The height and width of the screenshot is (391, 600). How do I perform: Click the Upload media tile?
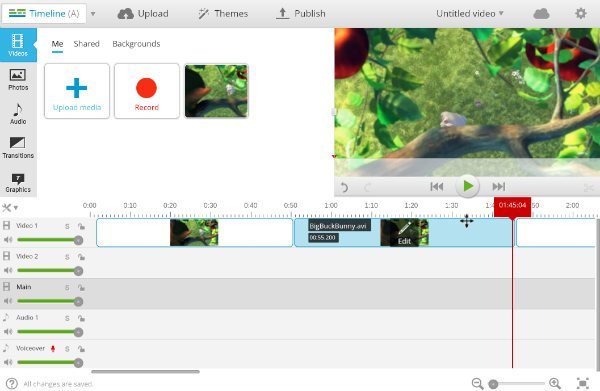coord(77,91)
